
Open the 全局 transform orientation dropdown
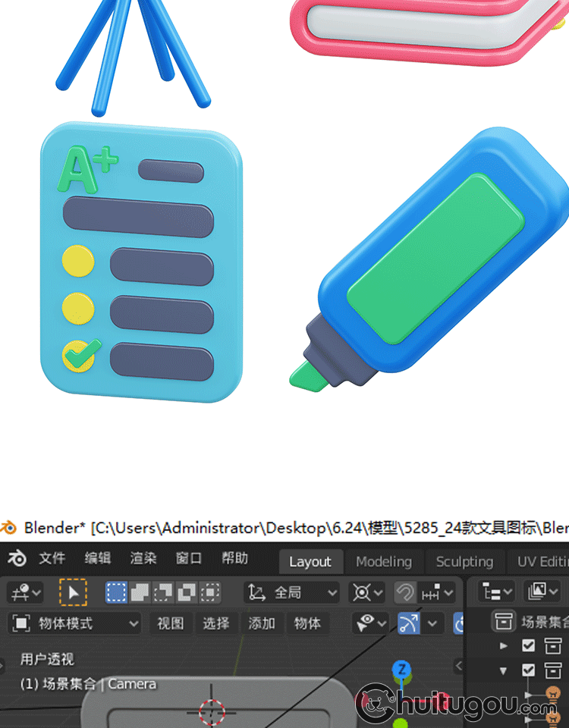coord(292,592)
